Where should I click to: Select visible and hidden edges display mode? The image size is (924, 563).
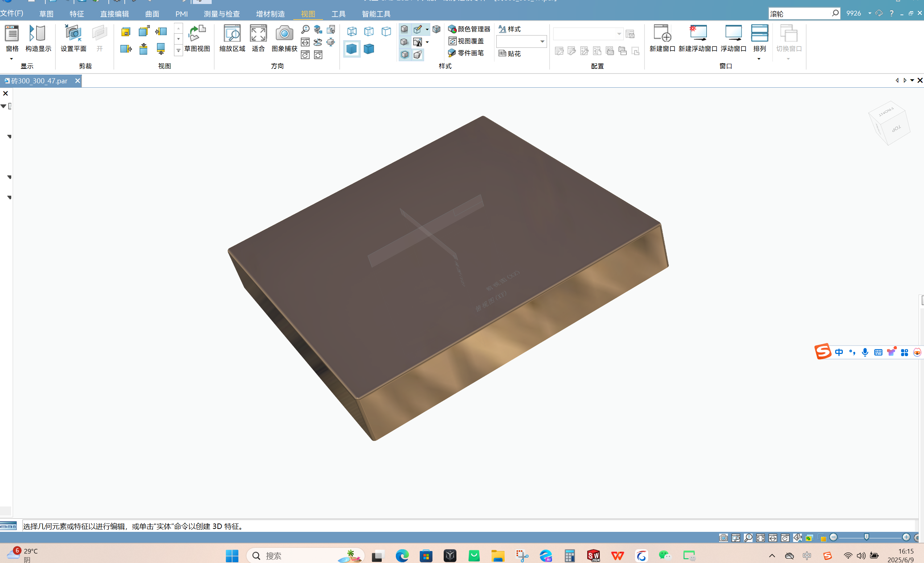(369, 31)
